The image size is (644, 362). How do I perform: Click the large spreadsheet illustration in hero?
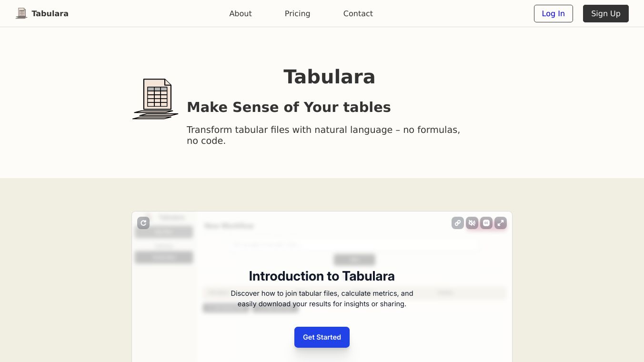pos(156,99)
